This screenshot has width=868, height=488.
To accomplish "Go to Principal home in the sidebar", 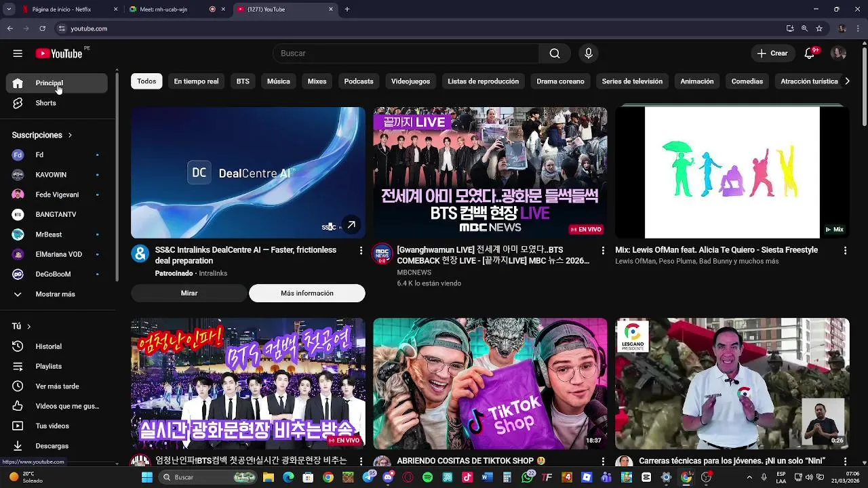I will coord(57,83).
